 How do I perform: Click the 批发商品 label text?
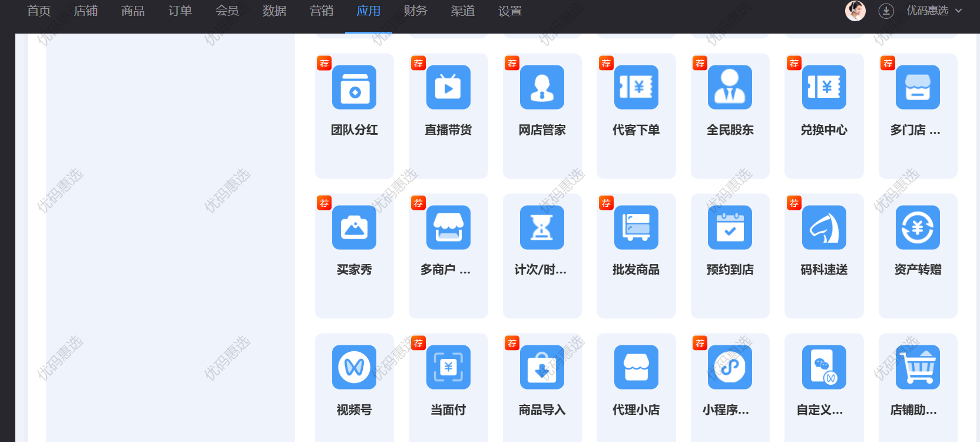pos(636,270)
